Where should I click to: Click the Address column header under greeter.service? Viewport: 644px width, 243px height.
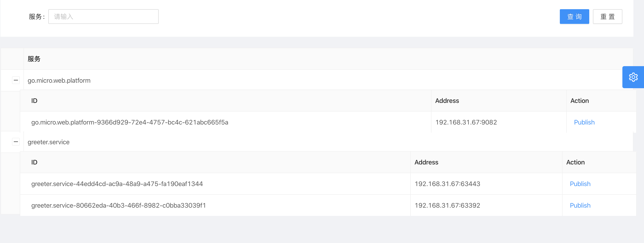pyautogui.click(x=426, y=162)
